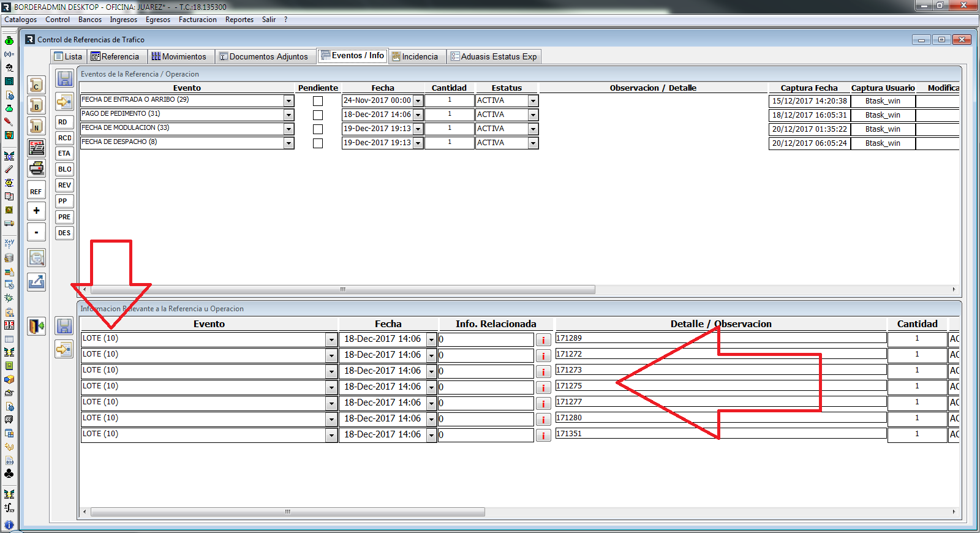The image size is (980, 533).
Task: Click Detalle field containing 171277
Action: click(721, 402)
